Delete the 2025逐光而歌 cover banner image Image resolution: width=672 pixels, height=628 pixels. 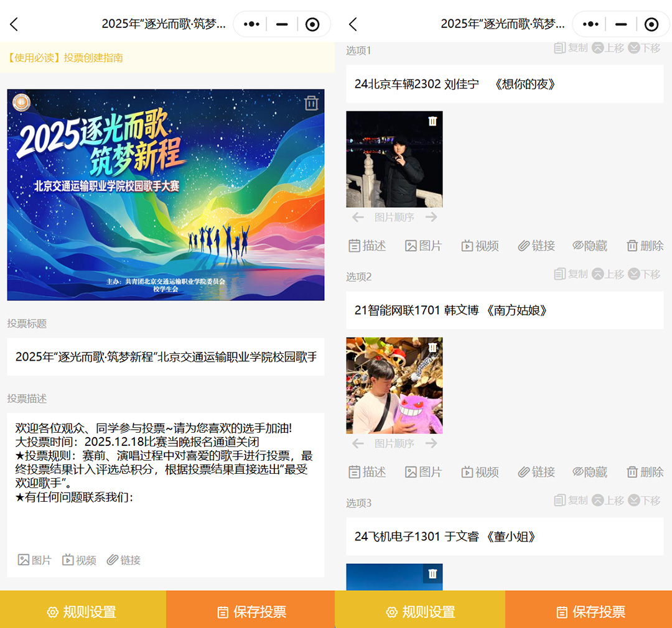click(x=311, y=103)
